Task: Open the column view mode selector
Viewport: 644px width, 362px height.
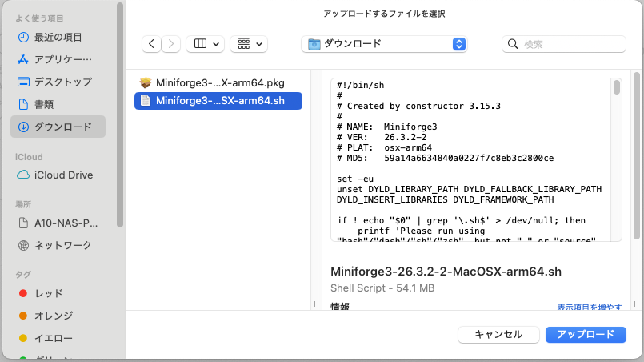Action: coord(206,43)
